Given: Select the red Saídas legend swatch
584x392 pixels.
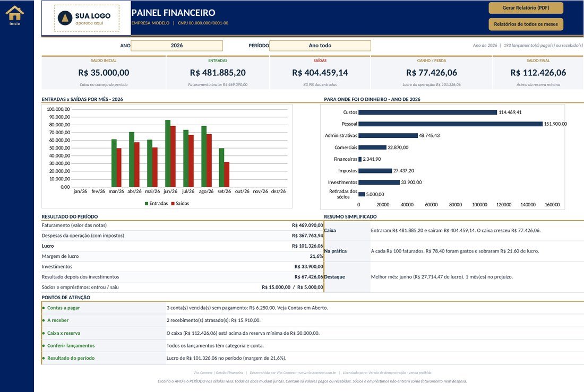Looking at the screenshot, I should pyautogui.click(x=173, y=204).
